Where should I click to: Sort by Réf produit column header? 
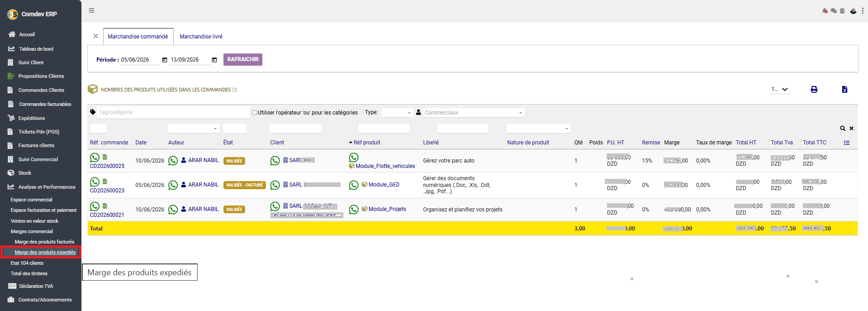pyautogui.click(x=367, y=143)
